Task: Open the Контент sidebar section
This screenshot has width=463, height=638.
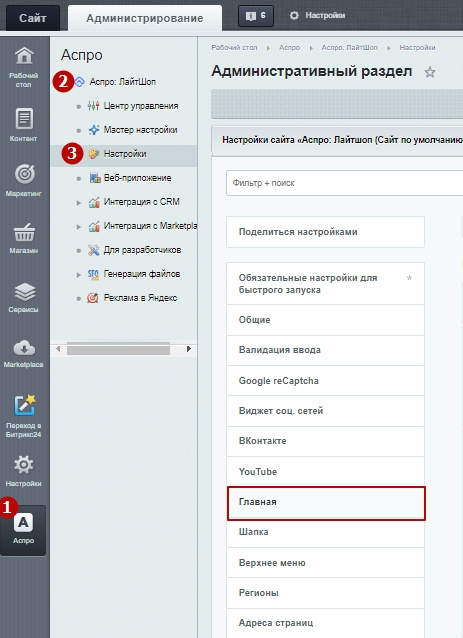Action: [24, 125]
